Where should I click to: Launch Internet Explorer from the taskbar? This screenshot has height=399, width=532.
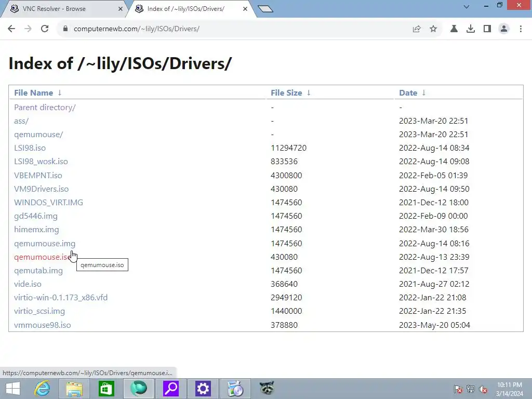point(42,389)
